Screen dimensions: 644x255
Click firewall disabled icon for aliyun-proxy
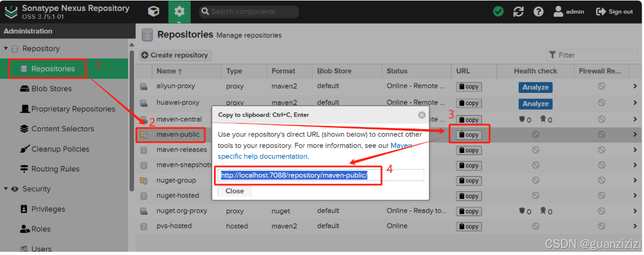click(601, 86)
